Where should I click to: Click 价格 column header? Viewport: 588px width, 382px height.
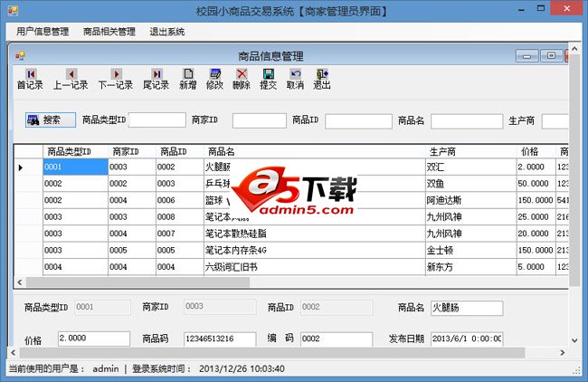pos(536,151)
